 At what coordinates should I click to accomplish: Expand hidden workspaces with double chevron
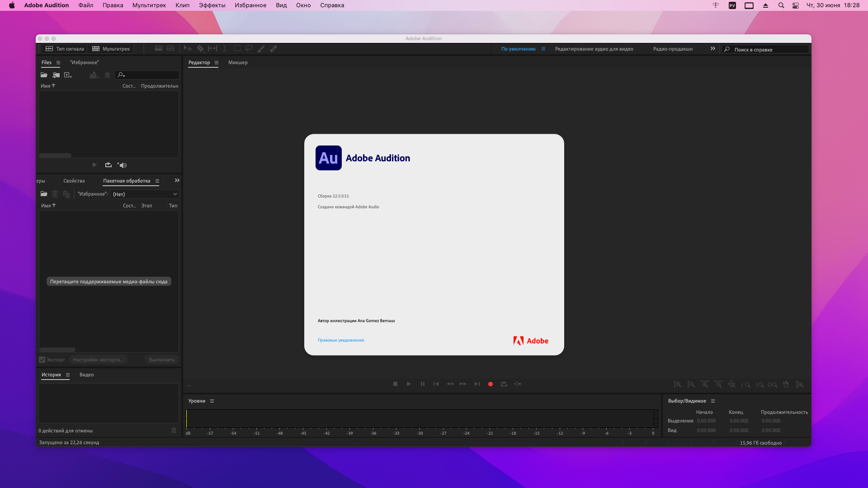[712, 48]
